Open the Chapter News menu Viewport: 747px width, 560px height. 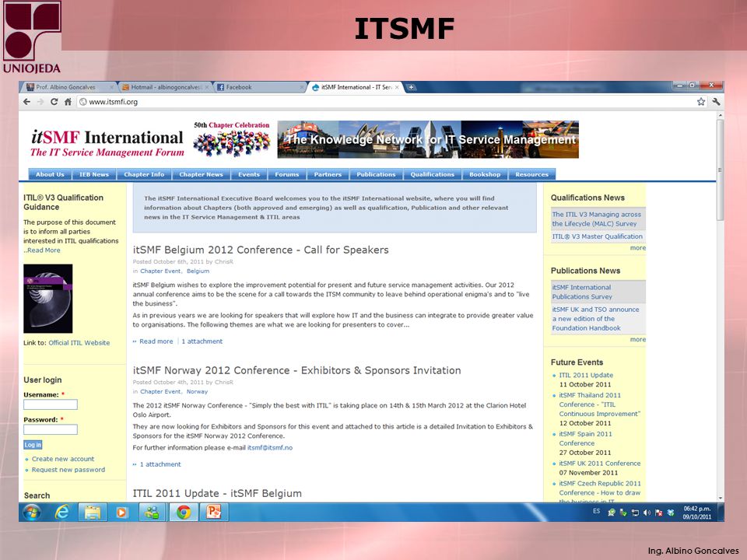click(x=201, y=174)
